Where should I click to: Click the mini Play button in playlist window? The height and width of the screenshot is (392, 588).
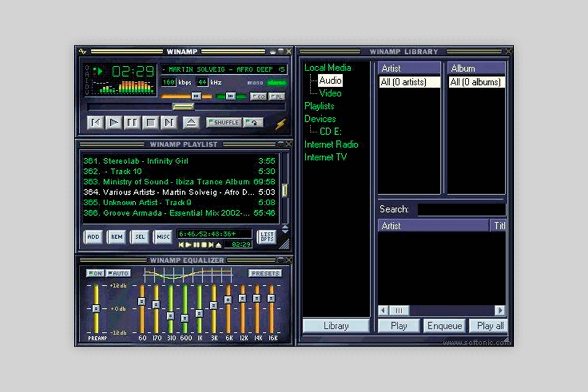[x=189, y=245]
